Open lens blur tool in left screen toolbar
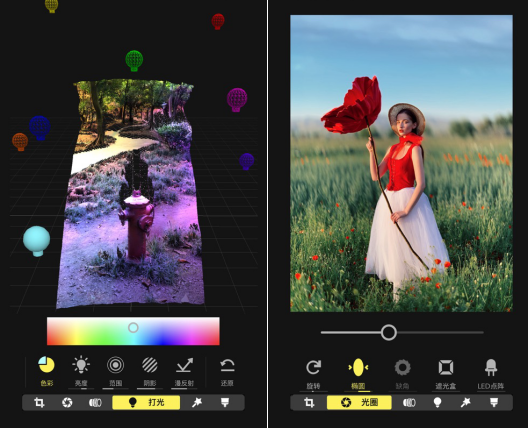Screen dimensions: 528x431 [x=95, y=402]
